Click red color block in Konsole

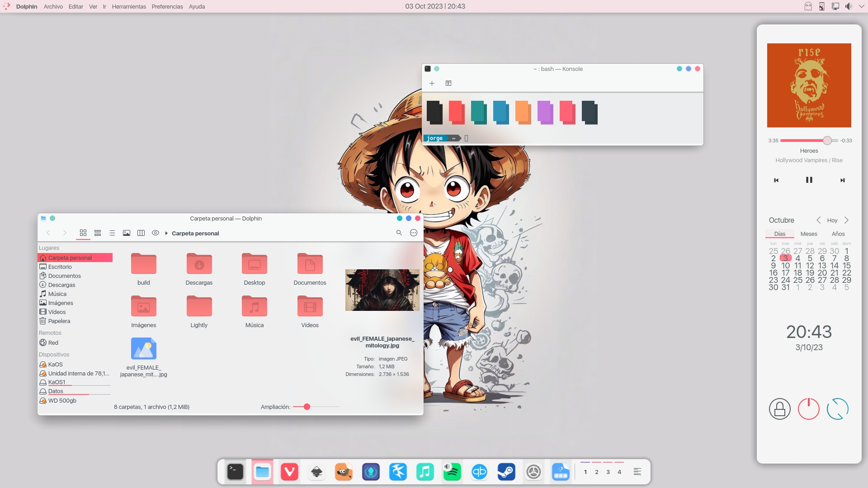[x=457, y=113]
